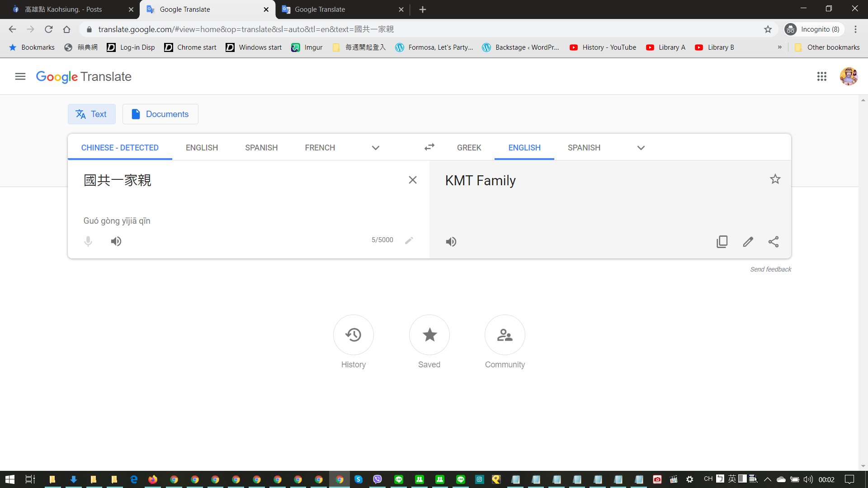868x488 pixels.
Task: Go back in the browser
Action: click(x=12, y=29)
